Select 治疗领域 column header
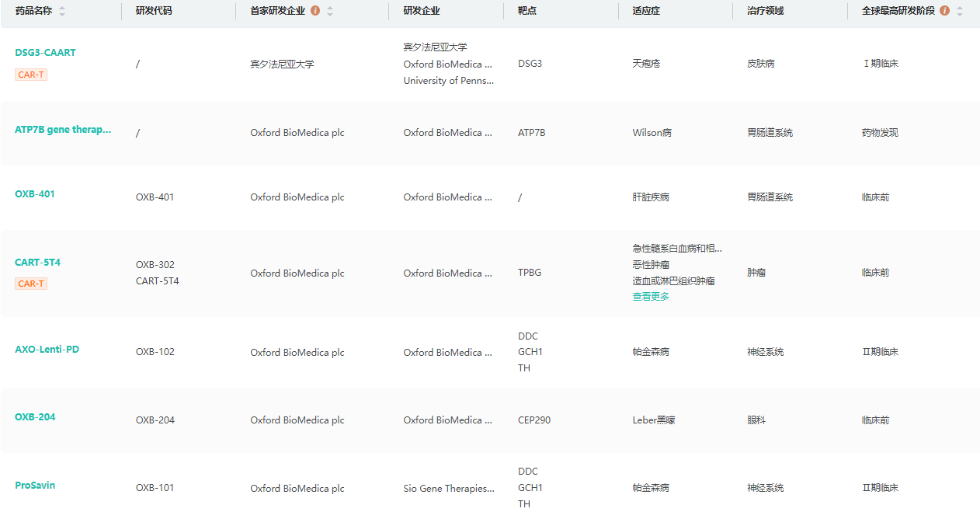This screenshot has height=519, width=980. click(x=766, y=11)
